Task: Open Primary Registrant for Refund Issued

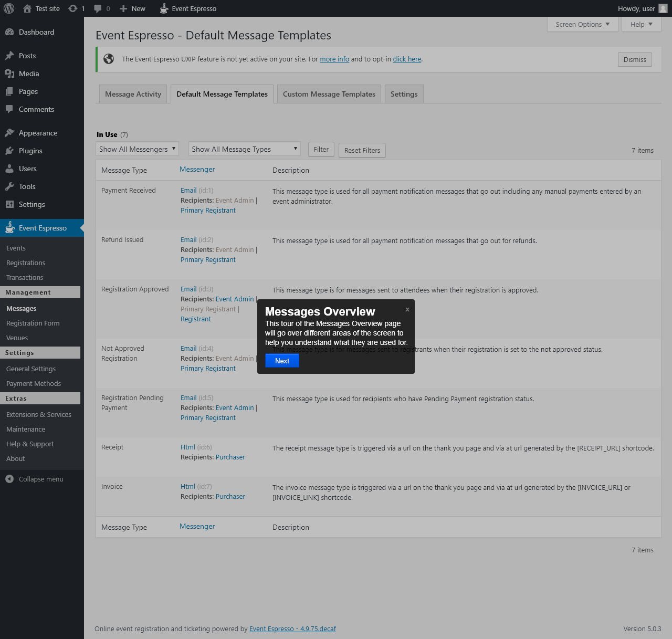Action: click(208, 259)
